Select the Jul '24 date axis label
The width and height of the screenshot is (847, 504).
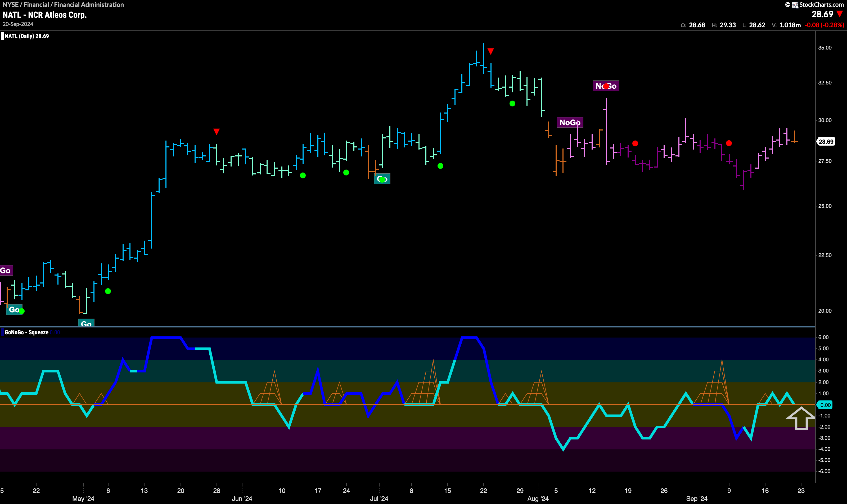coord(379,498)
